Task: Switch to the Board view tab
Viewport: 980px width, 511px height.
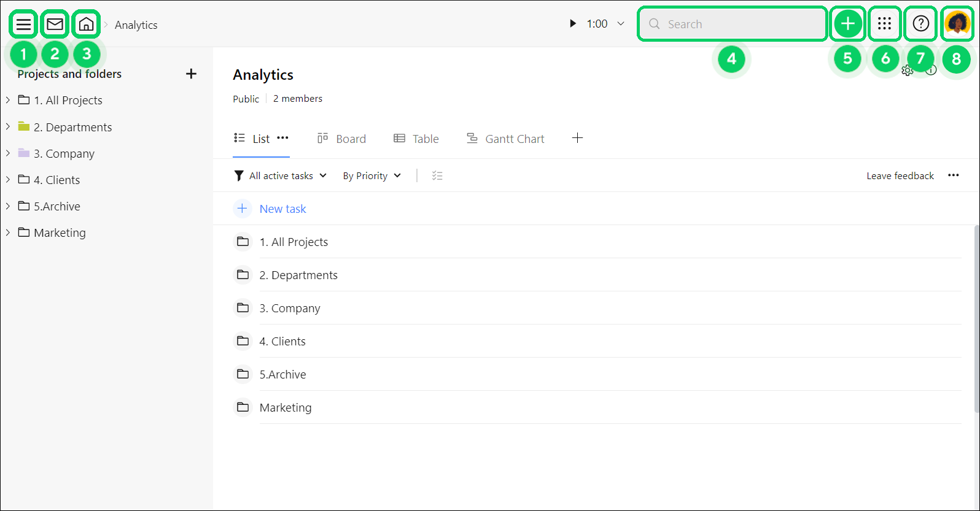Action: (x=341, y=139)
